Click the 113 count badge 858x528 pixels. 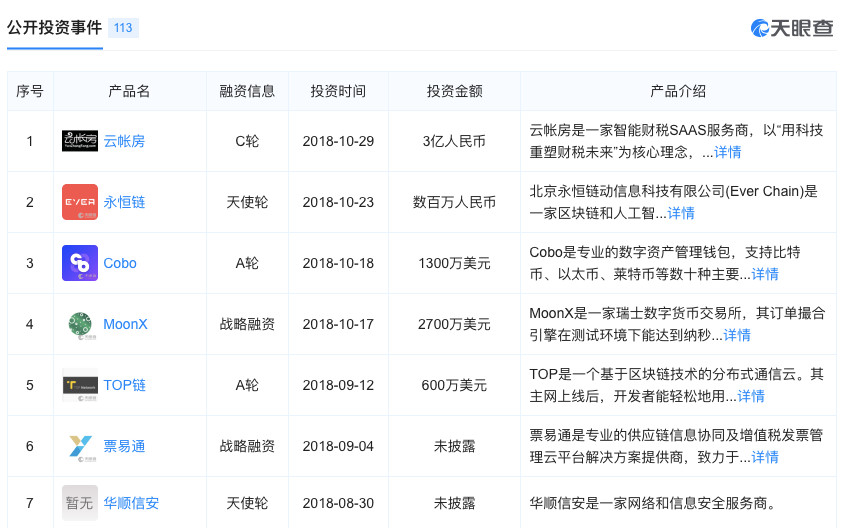tap(123, 28)
